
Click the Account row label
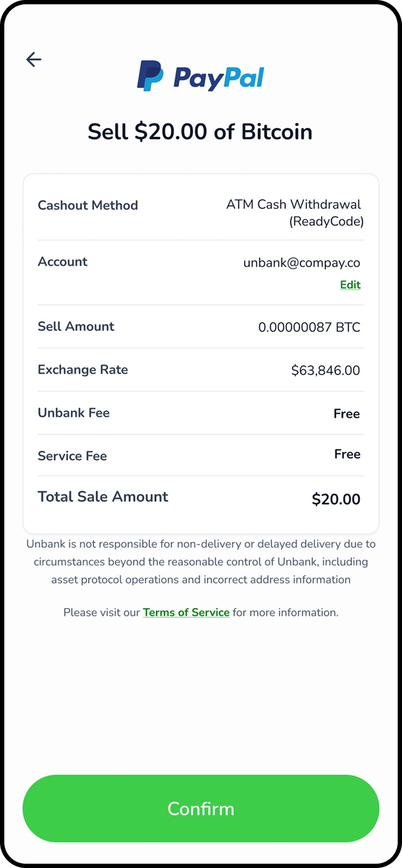point(62,262)
